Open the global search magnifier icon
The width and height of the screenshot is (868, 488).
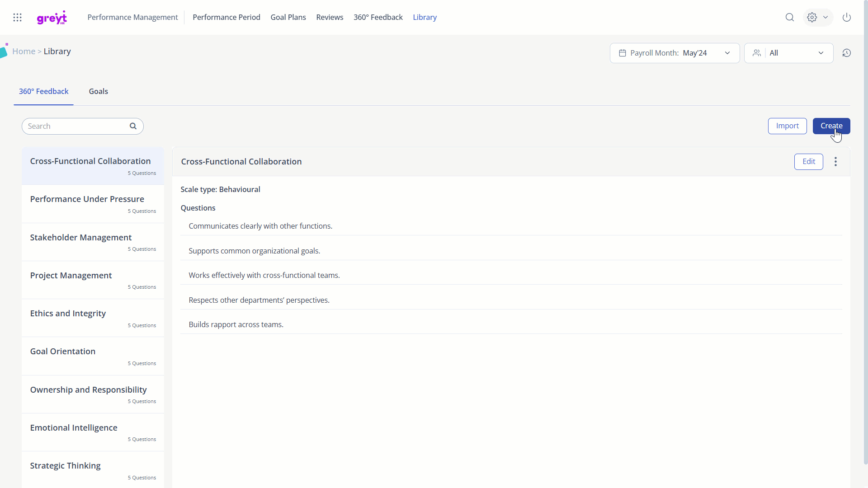789,17
